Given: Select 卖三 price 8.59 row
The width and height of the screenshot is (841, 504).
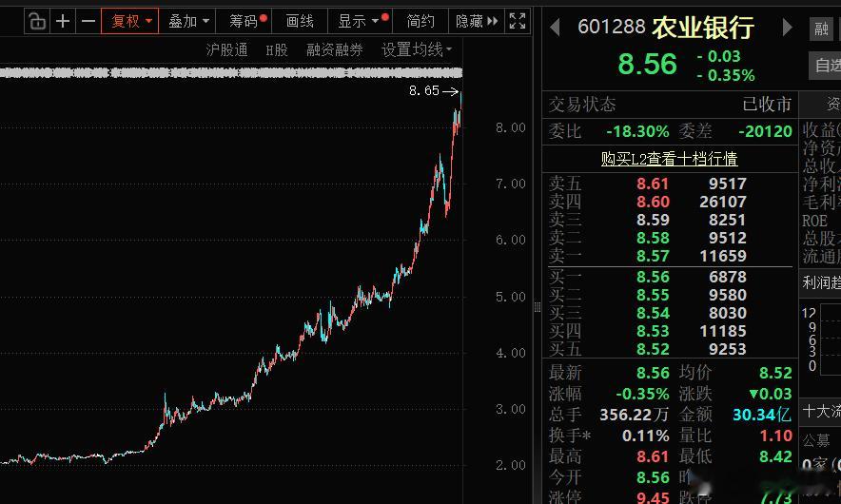Looking at the screenshot, I should (x=670, y=220).
